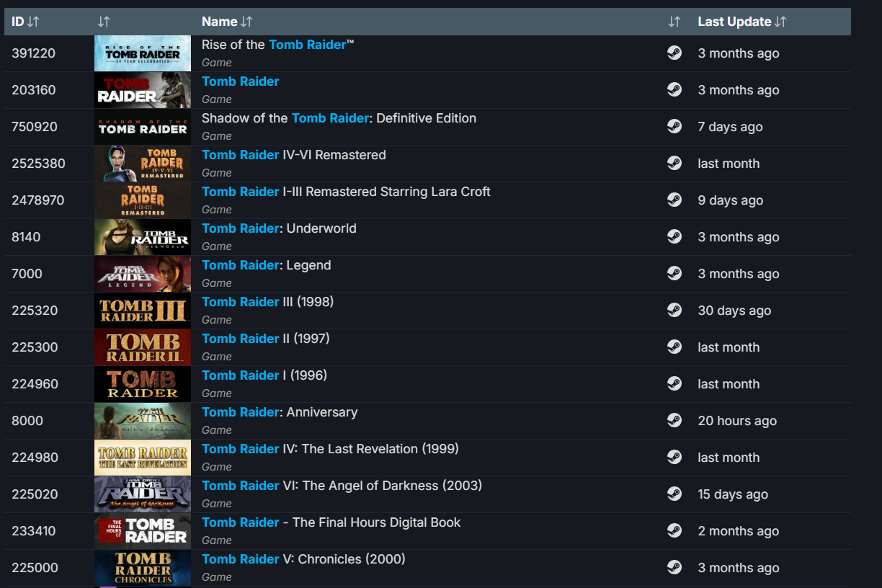Sort table by ID column
This screenshot has width=882, height=588.
(x=25, y=22)
